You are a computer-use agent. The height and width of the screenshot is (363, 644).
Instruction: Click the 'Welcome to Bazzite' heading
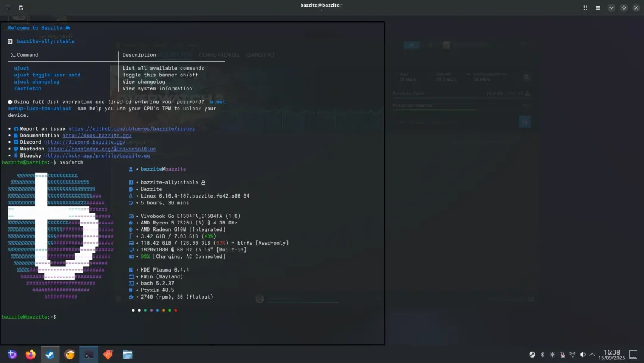pyautogui.click(x=35, y=28)
